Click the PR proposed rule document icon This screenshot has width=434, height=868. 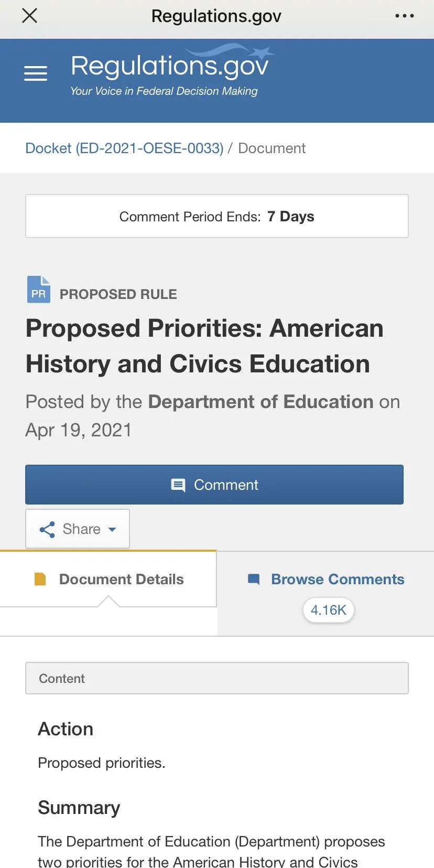[38, 290]
